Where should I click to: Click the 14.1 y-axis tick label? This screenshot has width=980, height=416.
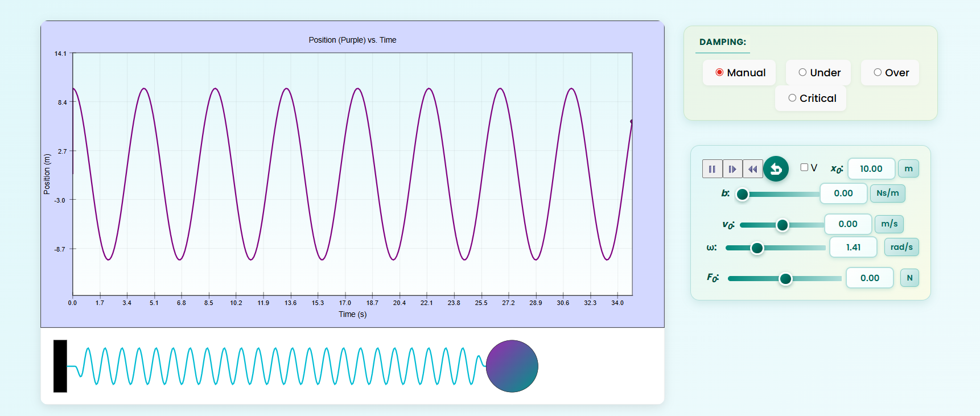click(x=60, y=53)
